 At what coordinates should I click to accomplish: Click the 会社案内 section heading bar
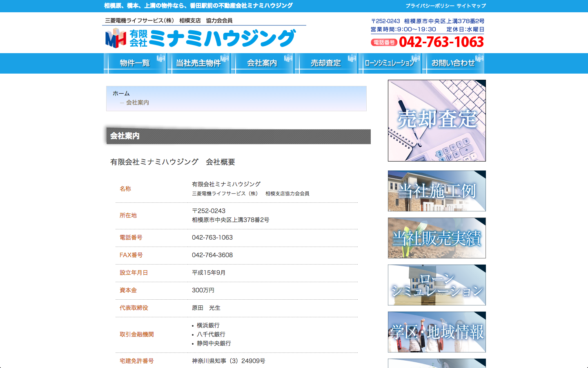238,136
